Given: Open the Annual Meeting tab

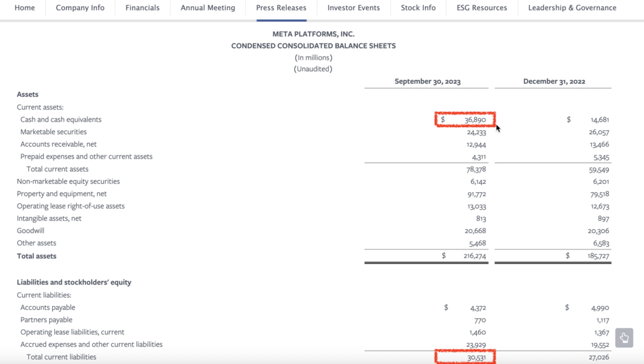Looking at the screenshot, I should pyautogui.click(x=208, y=8).
